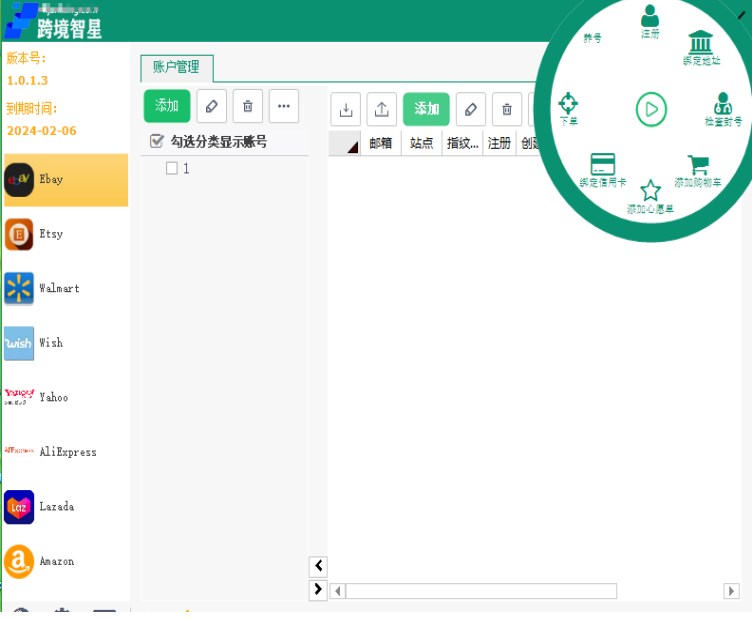Click the table select-all corner triangle
752x618 pixels.
click(345, 143)
